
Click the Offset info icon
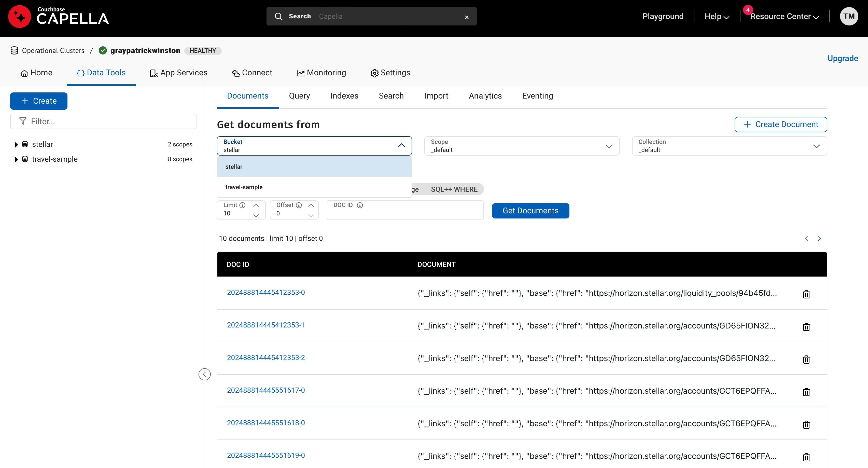[299, 205]
